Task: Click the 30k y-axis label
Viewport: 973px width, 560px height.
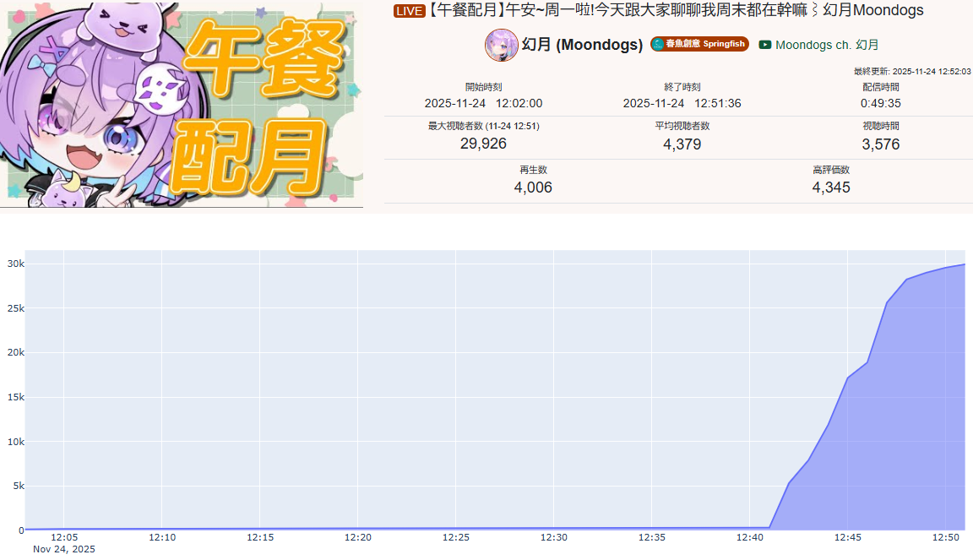Action: point(15,264)
